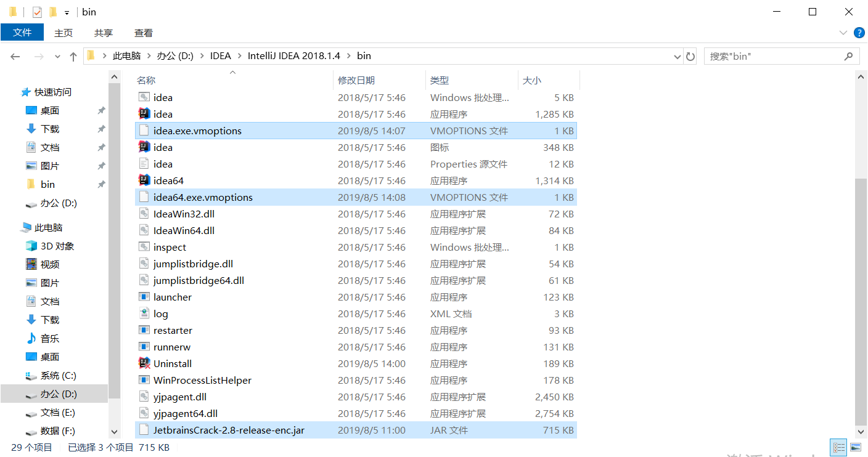Select the runnerw application icon
The image size is (868, 457).
(x=144, y=347)
